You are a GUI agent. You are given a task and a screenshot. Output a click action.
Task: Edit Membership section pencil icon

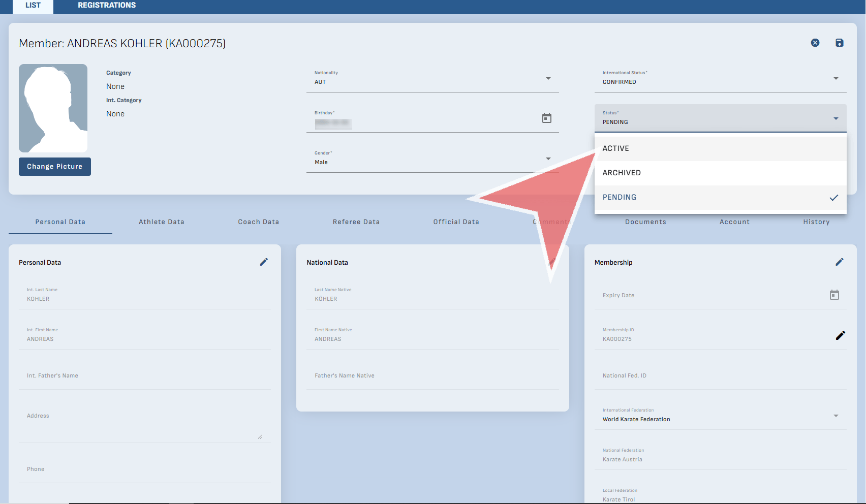pos(839,262)
